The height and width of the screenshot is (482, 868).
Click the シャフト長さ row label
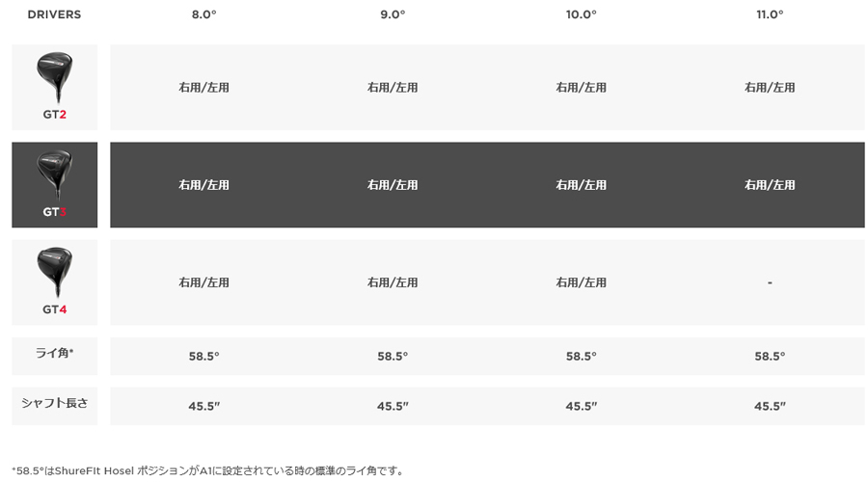54,403
